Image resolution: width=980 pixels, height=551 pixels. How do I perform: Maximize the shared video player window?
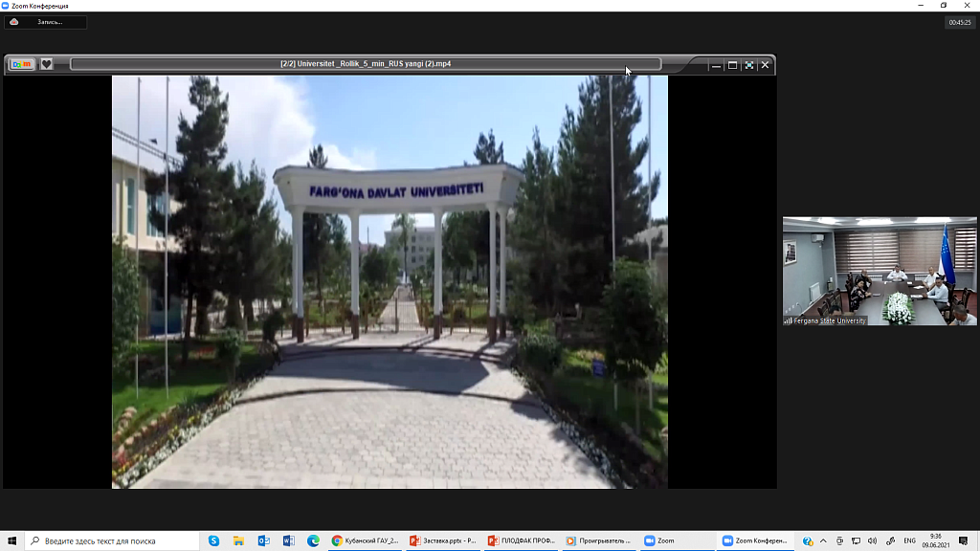[732, 65]
